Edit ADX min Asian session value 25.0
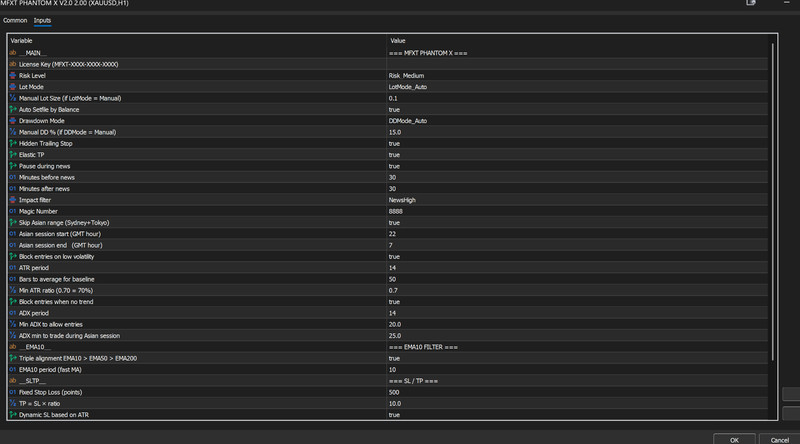Screen dimensions: 800x444 click(577, 335)
